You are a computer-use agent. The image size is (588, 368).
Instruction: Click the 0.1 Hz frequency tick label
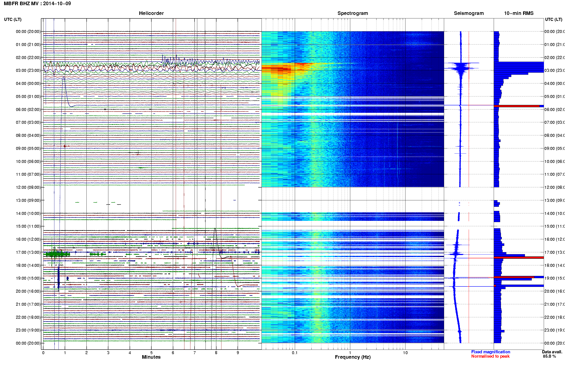coord(295,353)
